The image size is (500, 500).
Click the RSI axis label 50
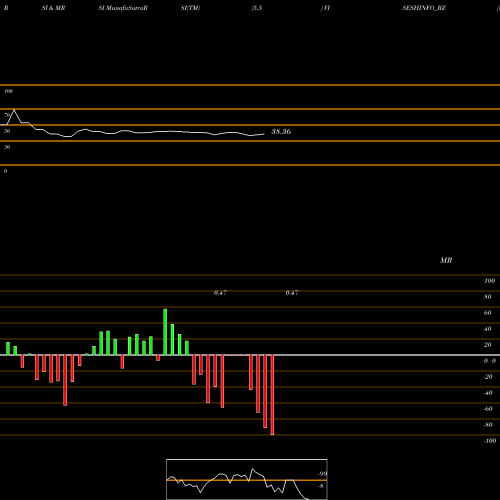7,131
